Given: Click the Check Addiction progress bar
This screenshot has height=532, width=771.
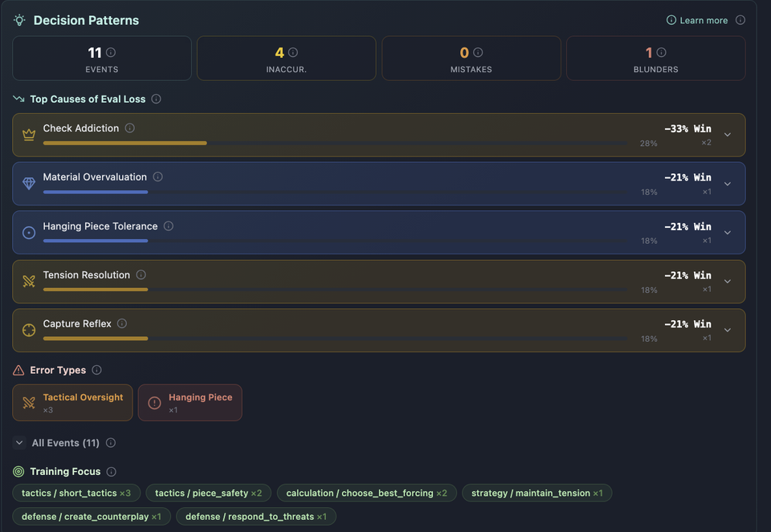Looking at the screenshot, I should (x=335, y=143).
